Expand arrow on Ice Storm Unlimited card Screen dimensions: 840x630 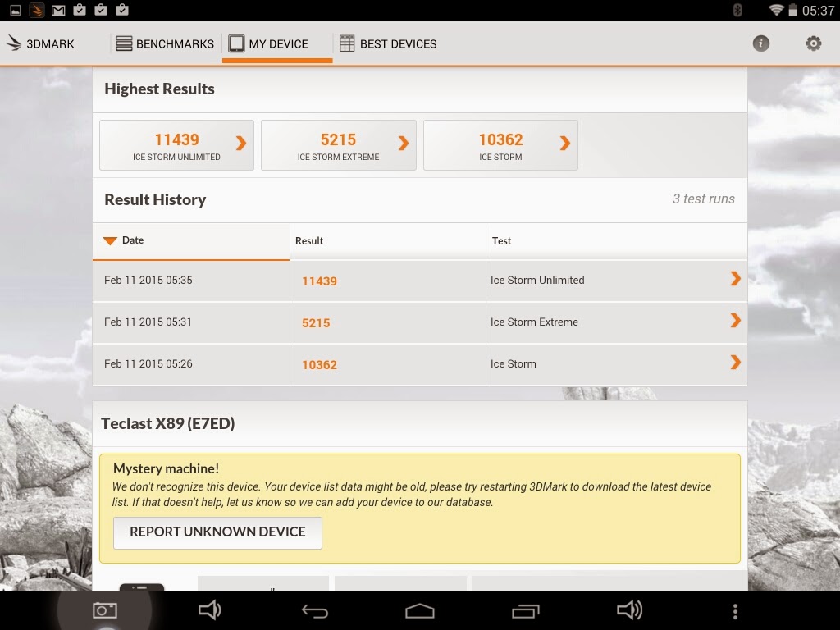pos(241,143)
